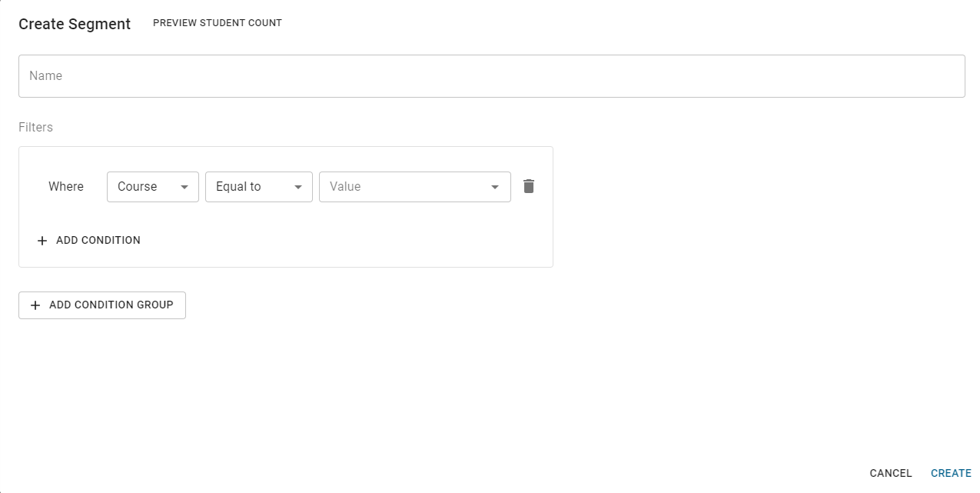Open the Course field selector

pos(152,187)
